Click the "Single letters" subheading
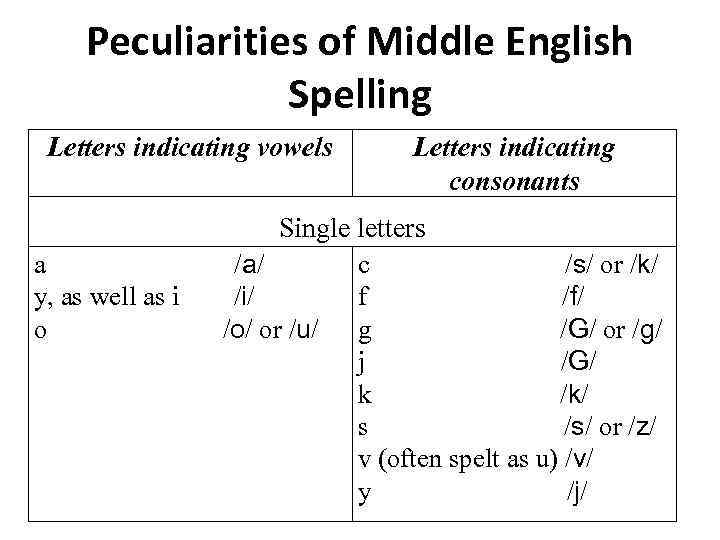Image resolution: width=720 pixels, height=540 pixels. [352, 228]
